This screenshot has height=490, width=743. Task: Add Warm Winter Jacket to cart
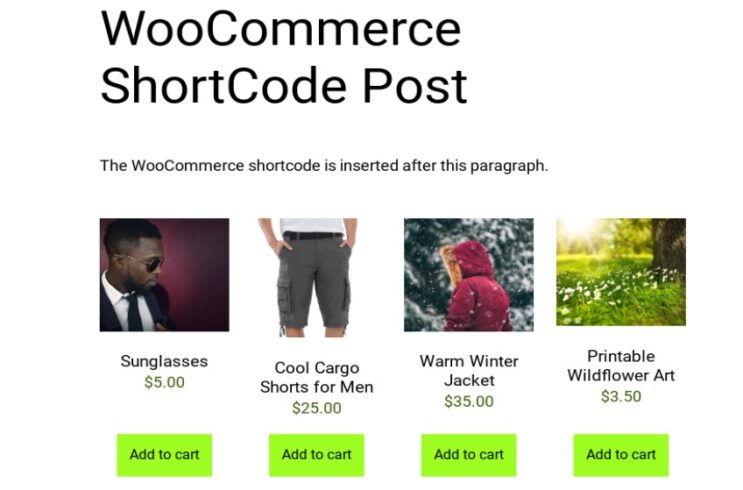click(469, 455)
